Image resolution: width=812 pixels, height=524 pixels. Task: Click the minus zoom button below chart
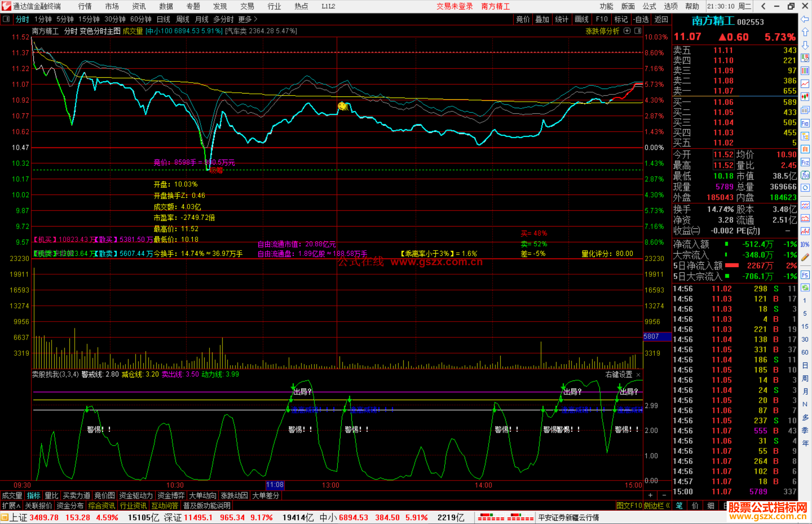[664, 495]
